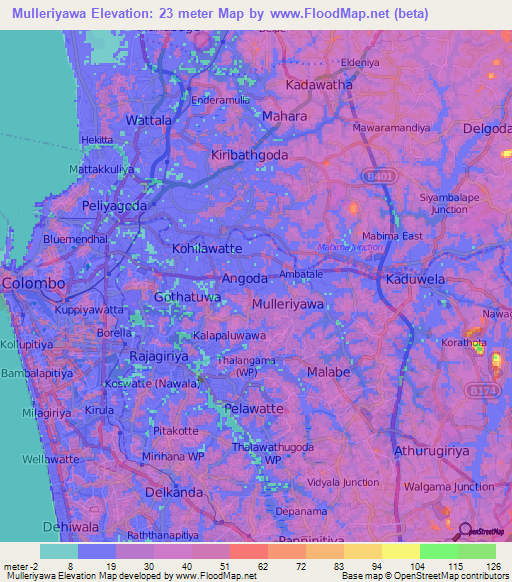Click the Bambalapitiya map label
The width and height of the screenshot is (512, 582).
37,373
